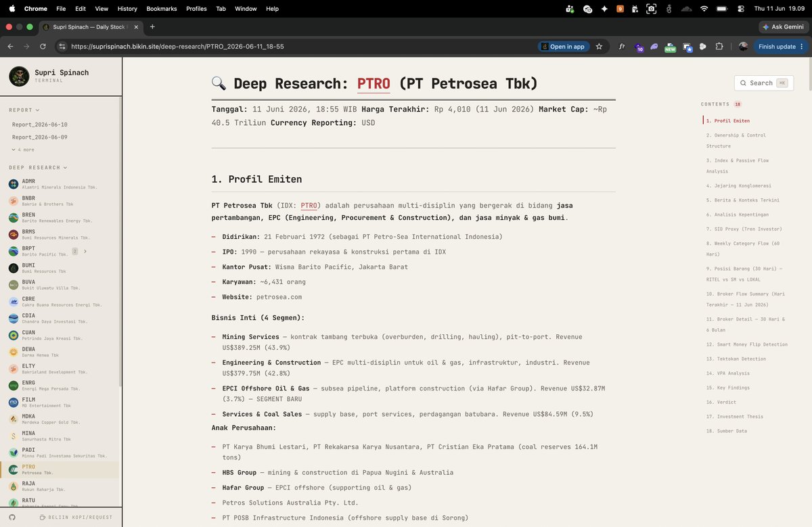
Task: Open the Supri Spinach logo avatar
Action: point(19,76)
